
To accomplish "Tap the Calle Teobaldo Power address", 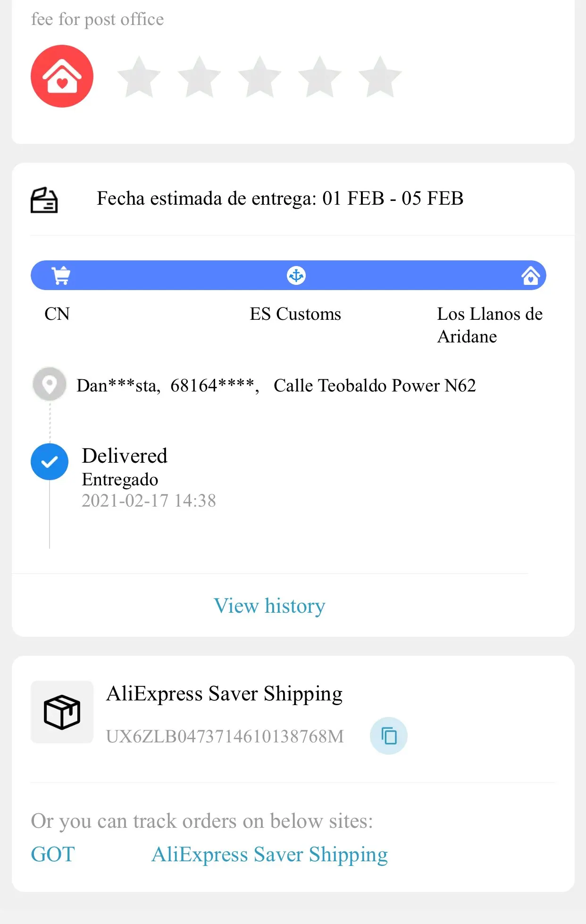I will pyautogui.click(x=375, y=385).
